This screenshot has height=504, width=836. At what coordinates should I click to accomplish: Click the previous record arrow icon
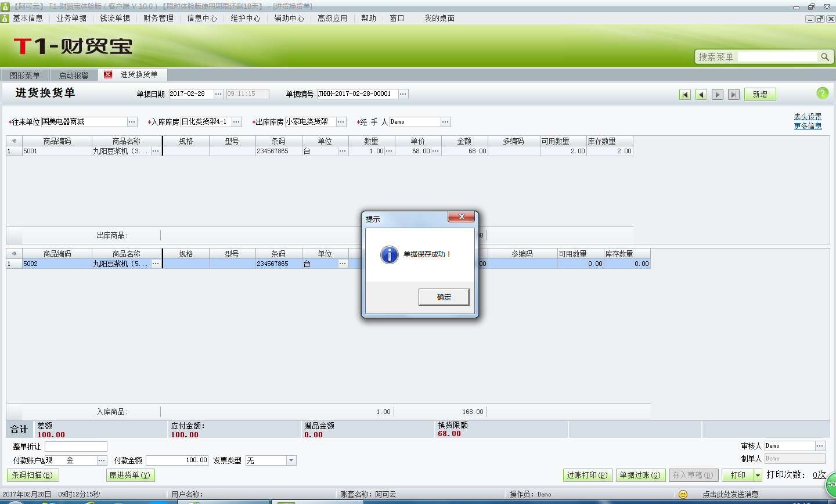click(x=701, y=93)
